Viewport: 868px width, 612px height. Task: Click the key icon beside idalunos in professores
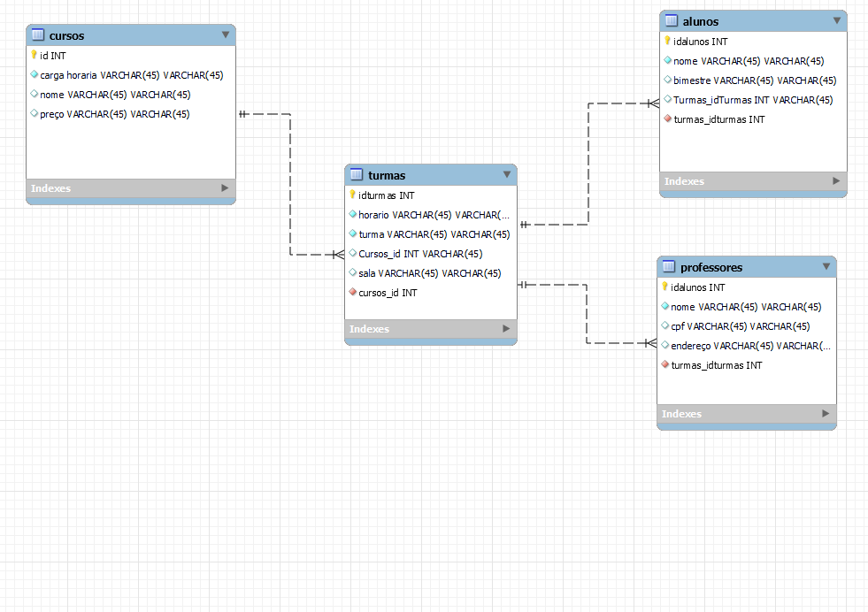[666, 287]
